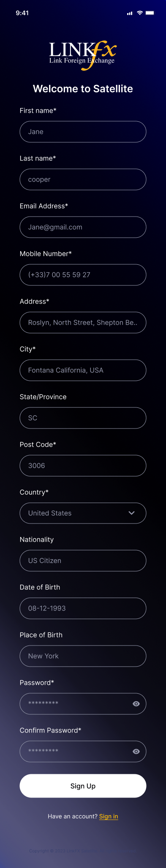This screenshot has height=868, width=166.
Task: Focus the State/Province field
Action: [83, 418]
